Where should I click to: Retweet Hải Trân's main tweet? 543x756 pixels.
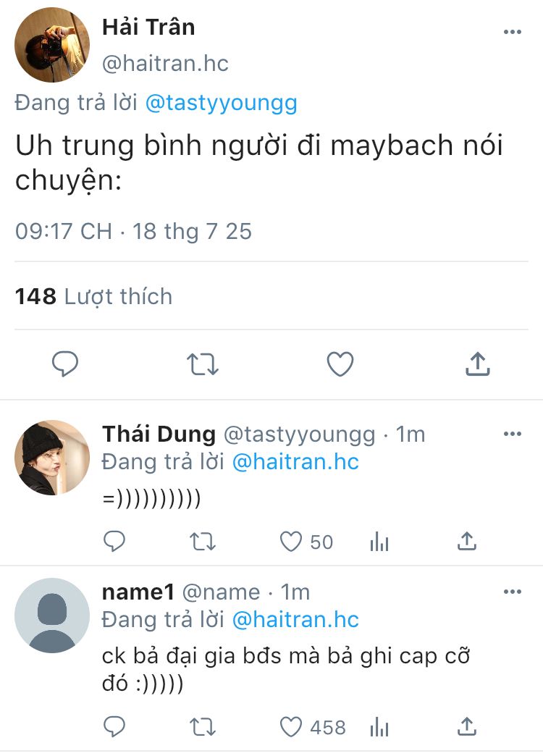tap(203, 364)
